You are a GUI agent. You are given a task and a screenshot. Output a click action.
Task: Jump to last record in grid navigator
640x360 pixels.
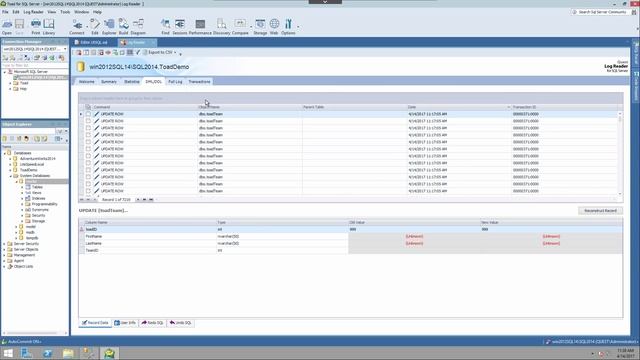151,200
